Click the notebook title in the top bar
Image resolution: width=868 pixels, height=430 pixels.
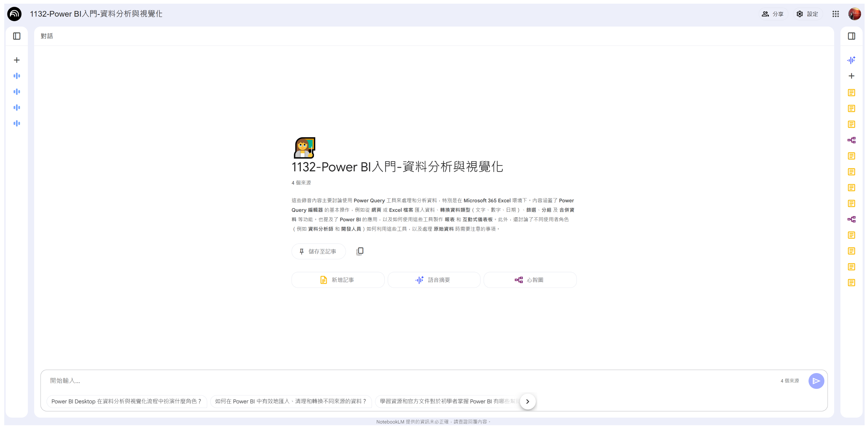tap(96, 14)
